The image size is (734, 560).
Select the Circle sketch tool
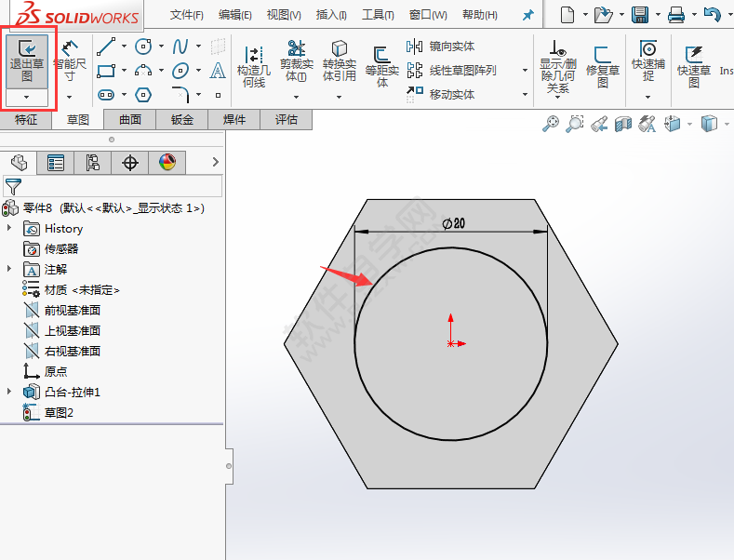143,47
